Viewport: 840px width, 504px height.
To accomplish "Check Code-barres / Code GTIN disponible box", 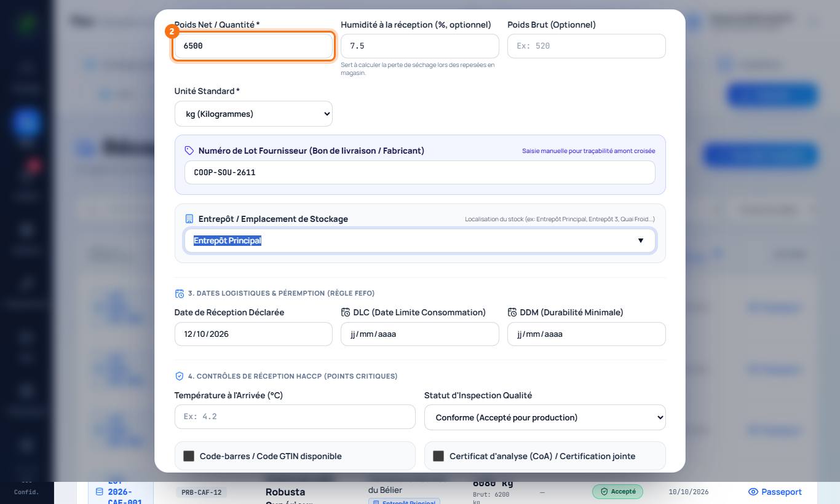I will (189, 456).
